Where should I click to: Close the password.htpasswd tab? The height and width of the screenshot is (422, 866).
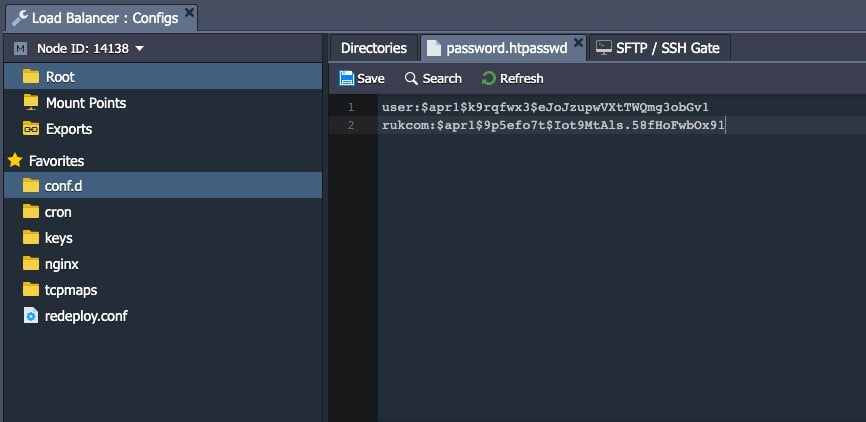tap(578, 42)
